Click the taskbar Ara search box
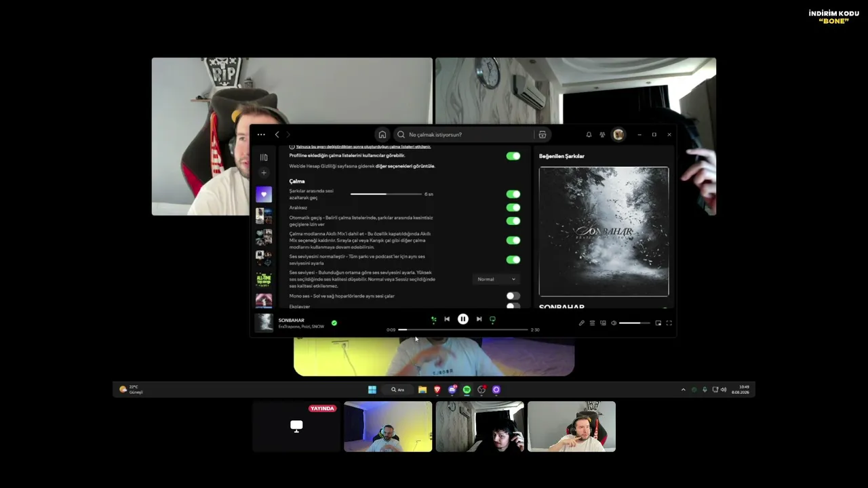This screenshot has height=488, width=868. point(397,390)
